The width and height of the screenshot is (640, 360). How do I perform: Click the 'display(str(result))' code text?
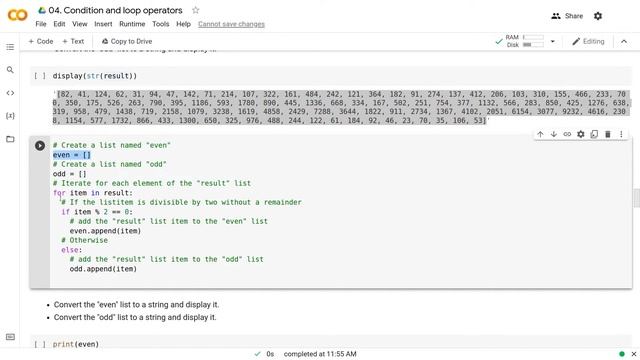95,76
